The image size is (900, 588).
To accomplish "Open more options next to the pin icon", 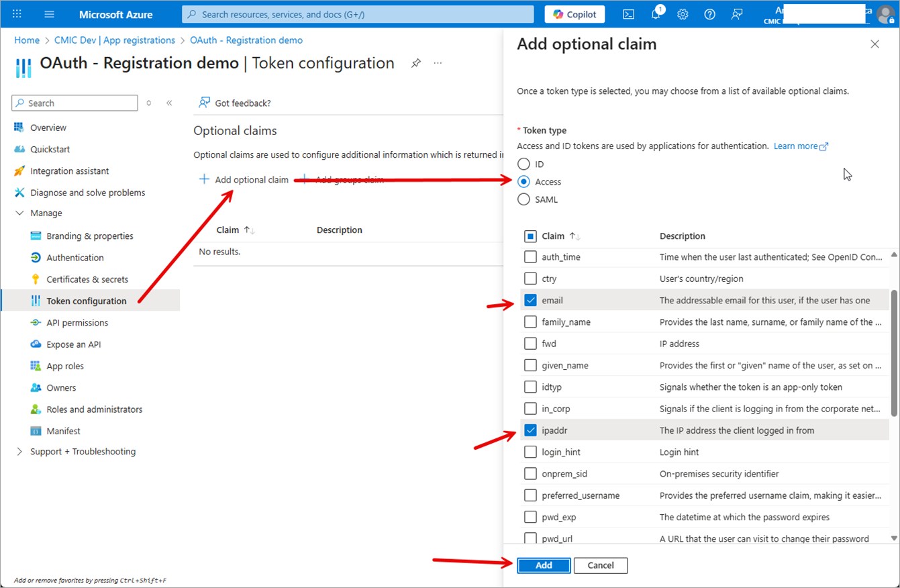I will coord(438,63).
